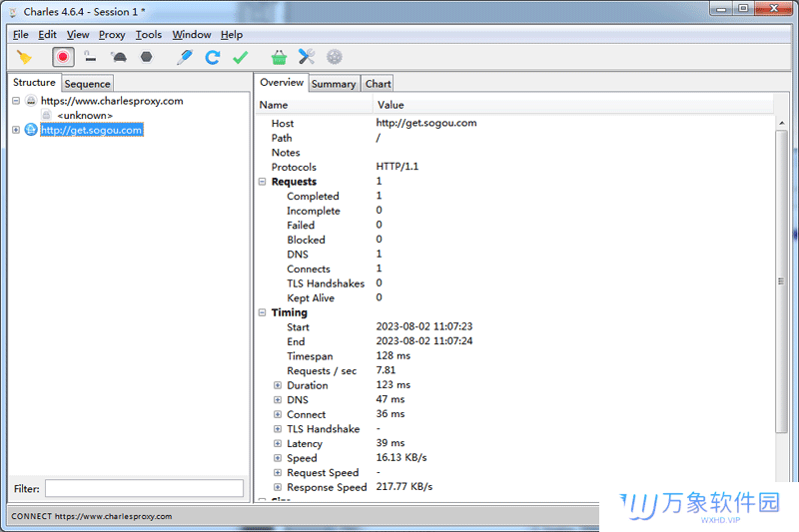The image size is (799, 532).
Task: Select https://www.charlesproxy.com host entry
Action: 112,101
